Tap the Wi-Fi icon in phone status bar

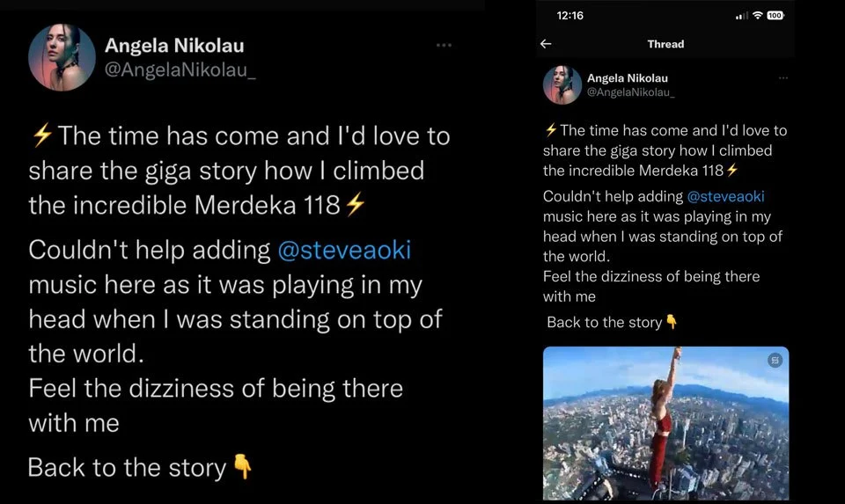pos(757,16)
